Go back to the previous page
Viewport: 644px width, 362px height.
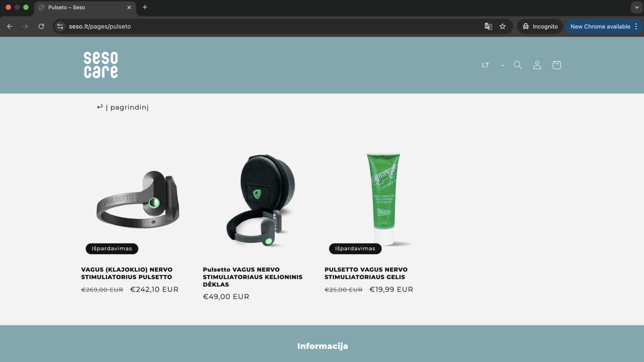(10, 27)
